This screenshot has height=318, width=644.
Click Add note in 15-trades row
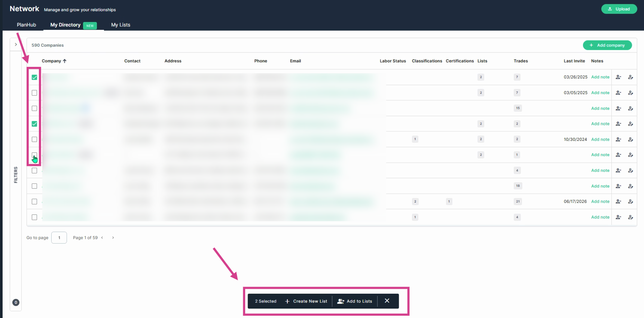pos(600,108)
